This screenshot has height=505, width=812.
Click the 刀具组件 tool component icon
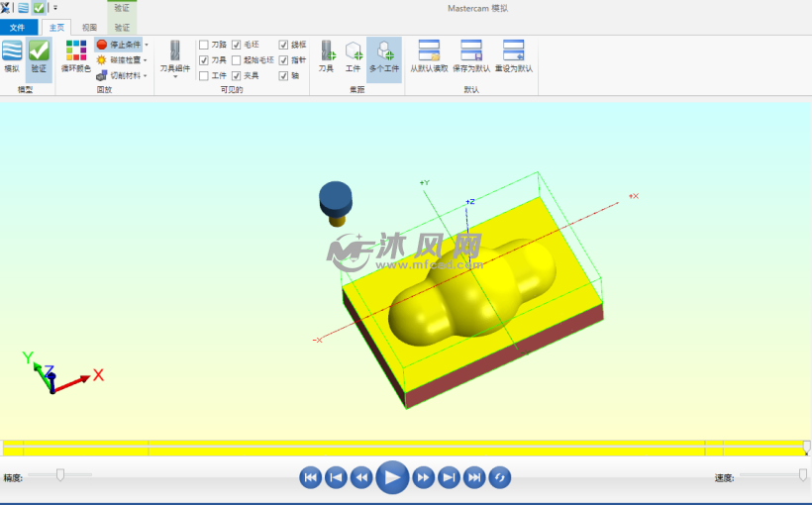175,50
